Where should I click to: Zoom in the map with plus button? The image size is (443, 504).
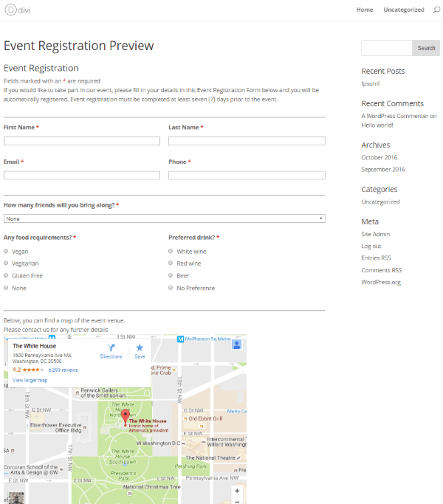point(237,491)
